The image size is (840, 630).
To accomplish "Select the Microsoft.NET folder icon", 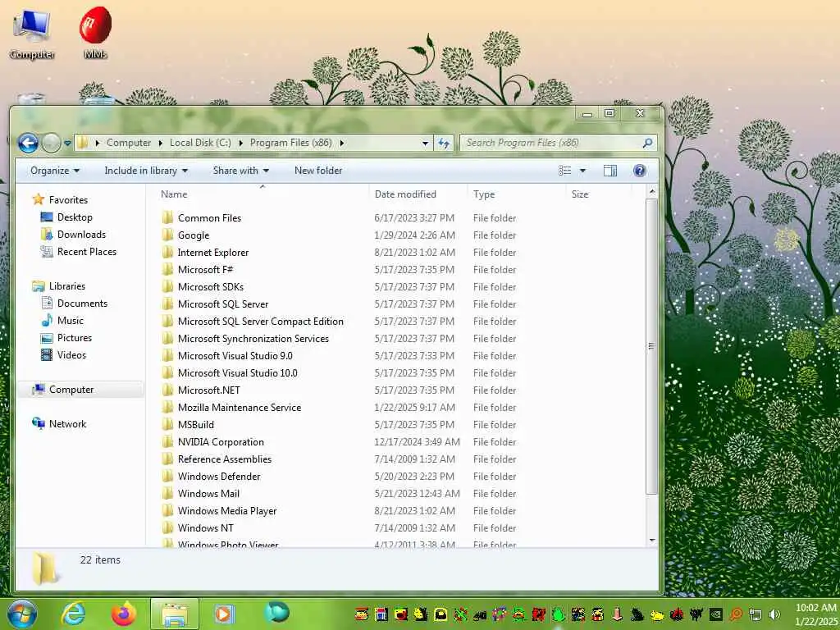I will (167, 390).
